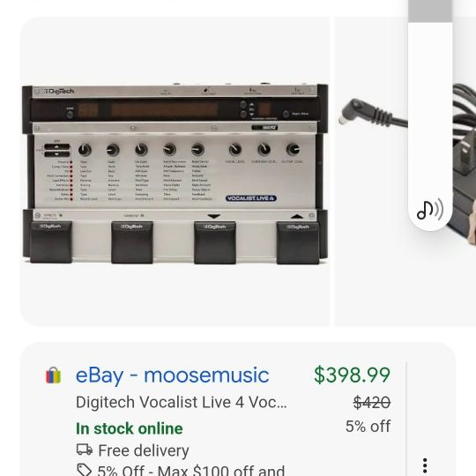Click the $398.99 green price
476x476 pixels.
[352, 375]
